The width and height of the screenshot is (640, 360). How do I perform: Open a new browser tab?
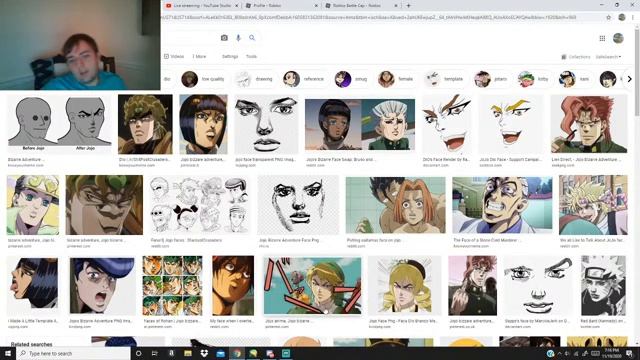coord(408,6)
